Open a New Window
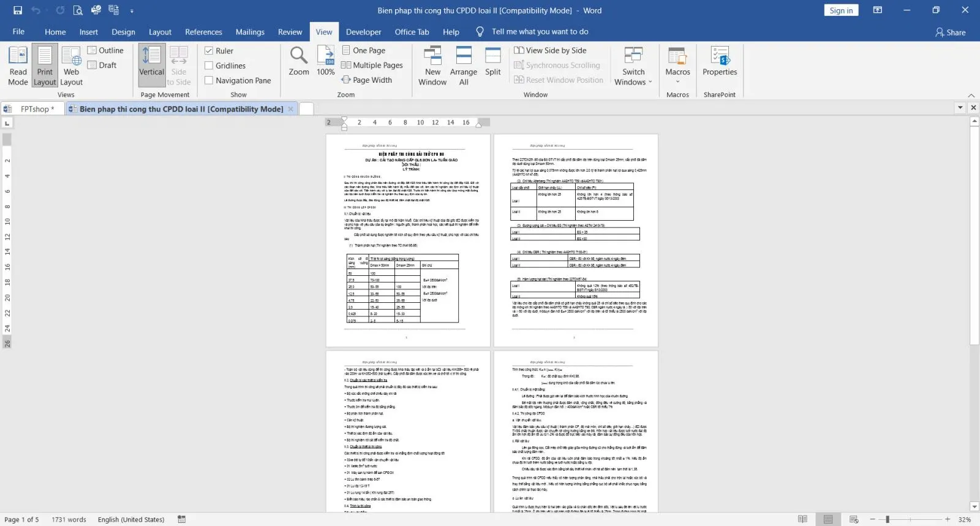The width and height of the screenshot is (980, 526). click(x=432, y=66)
